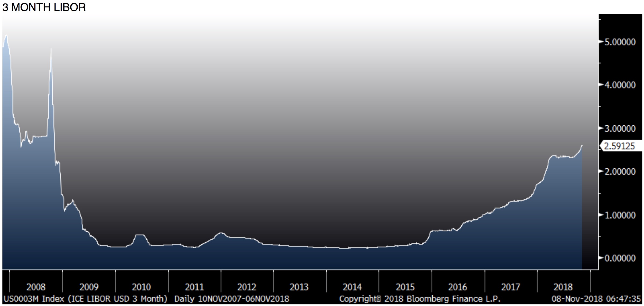This screenshot has height=306, width=644.
Task: Click the 5.00000 y-axis label
Action: (620, 42)
